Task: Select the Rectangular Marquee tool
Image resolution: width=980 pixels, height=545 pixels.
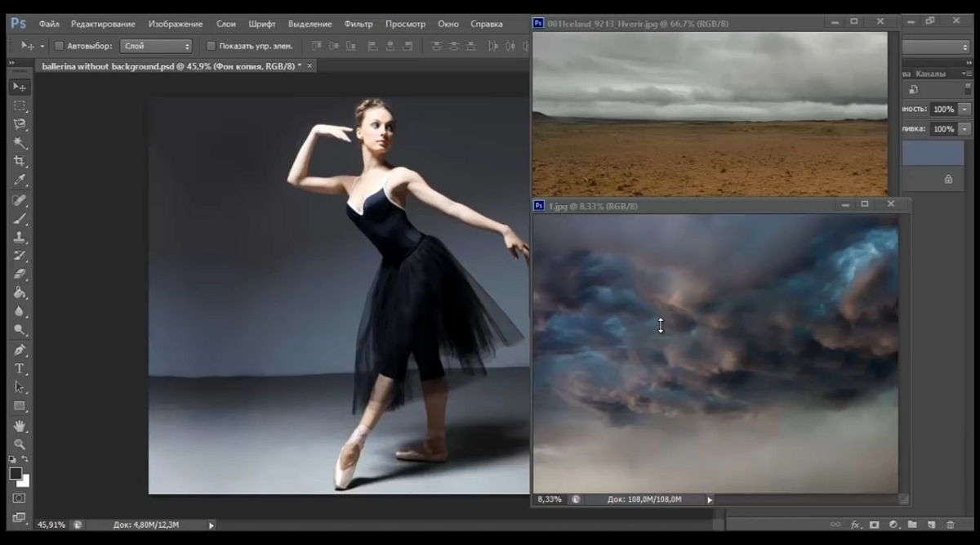Action: click(x=20, y=106)
